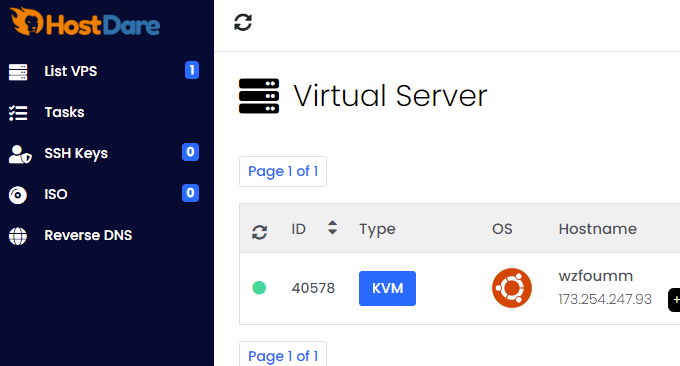Open SSH Keys section

pos(76,153)
